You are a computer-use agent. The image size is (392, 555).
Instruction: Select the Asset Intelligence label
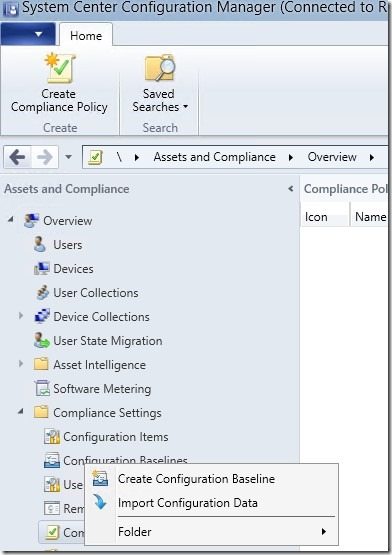point(100,365)
